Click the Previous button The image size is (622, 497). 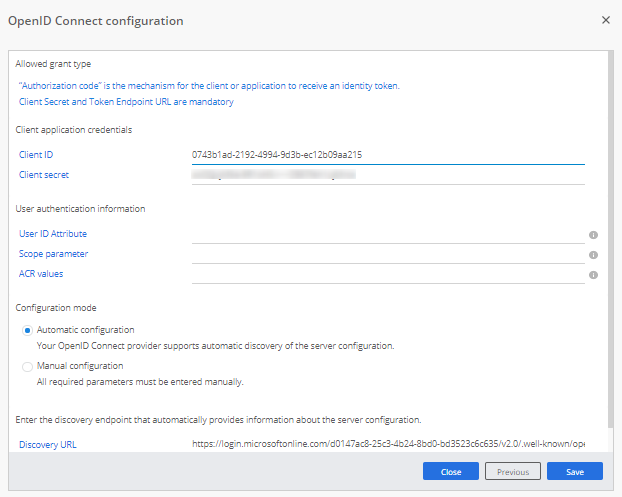coord(513,471)
